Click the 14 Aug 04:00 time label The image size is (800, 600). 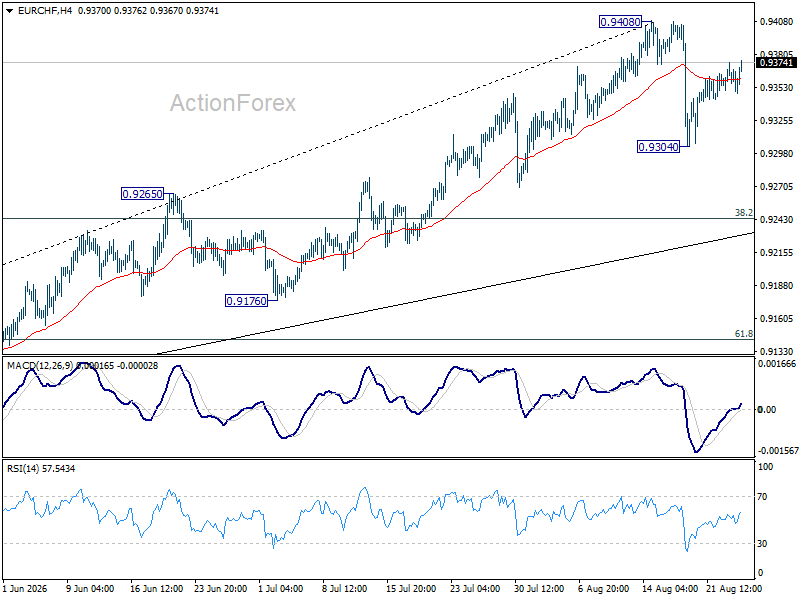pos(669,589)
